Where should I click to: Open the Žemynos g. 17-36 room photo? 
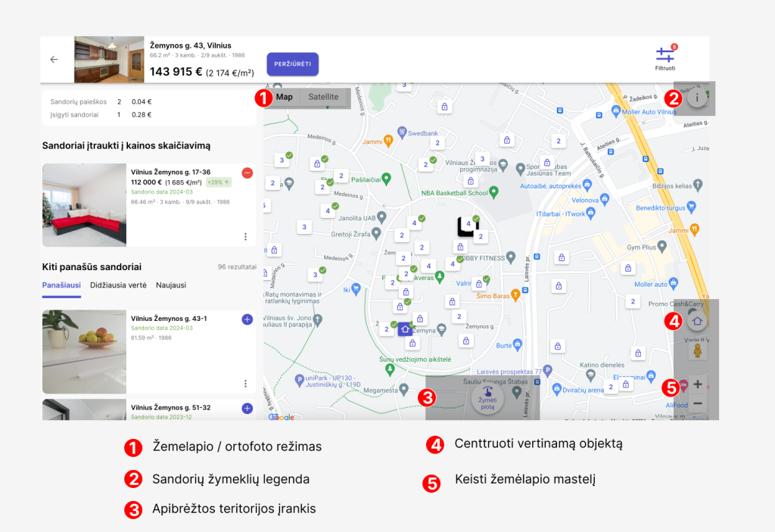84,205
